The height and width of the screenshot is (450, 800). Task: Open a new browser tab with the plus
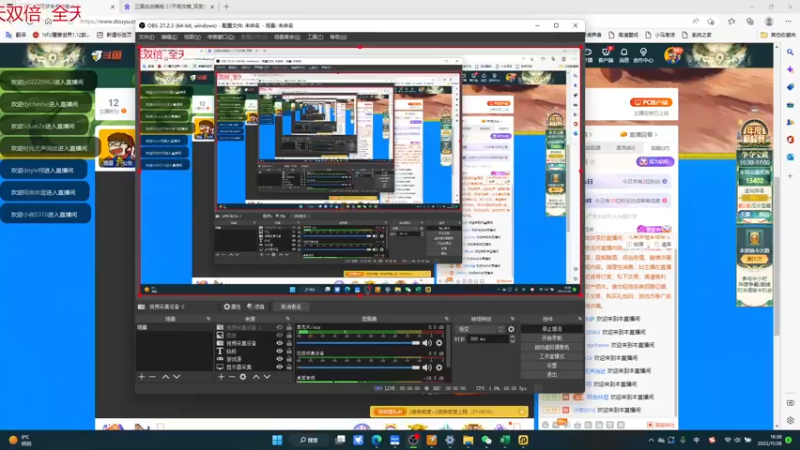click(226, 7)
